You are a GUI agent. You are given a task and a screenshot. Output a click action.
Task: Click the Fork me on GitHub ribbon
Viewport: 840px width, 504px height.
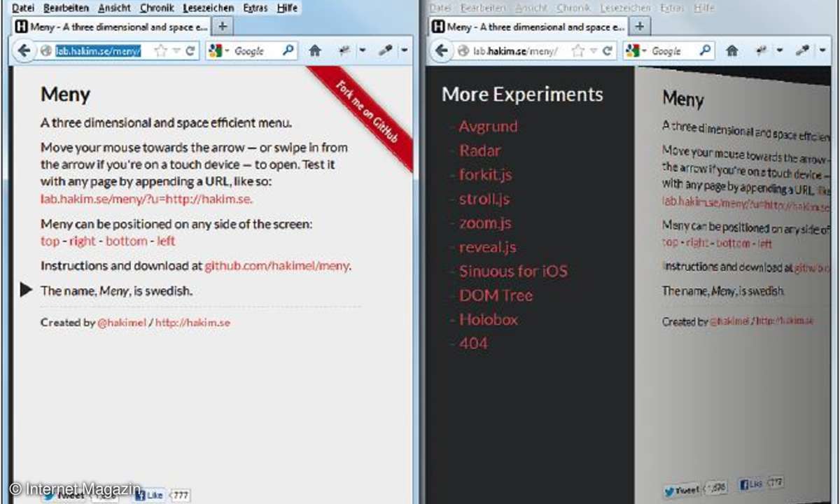coord(366,112)
